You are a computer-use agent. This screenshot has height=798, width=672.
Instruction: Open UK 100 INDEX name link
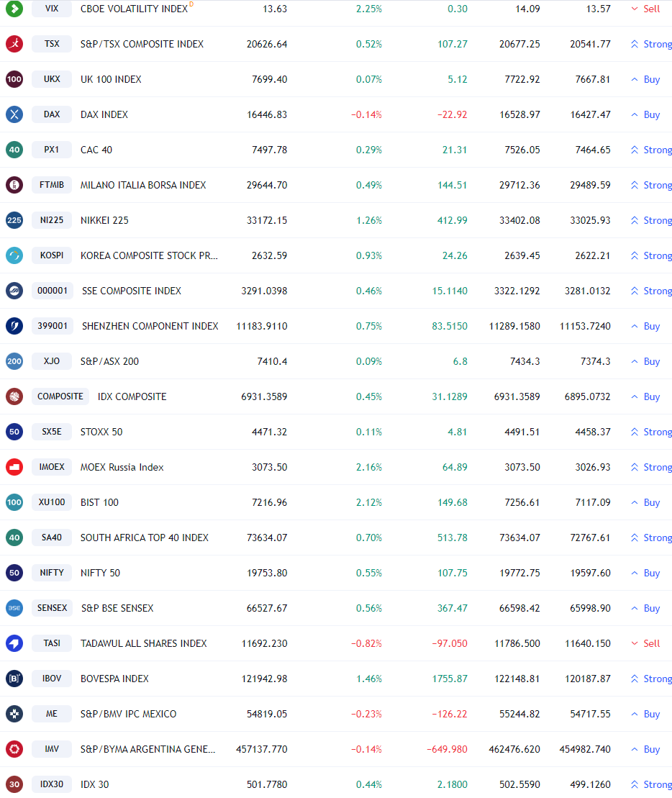tap(111, 79)
